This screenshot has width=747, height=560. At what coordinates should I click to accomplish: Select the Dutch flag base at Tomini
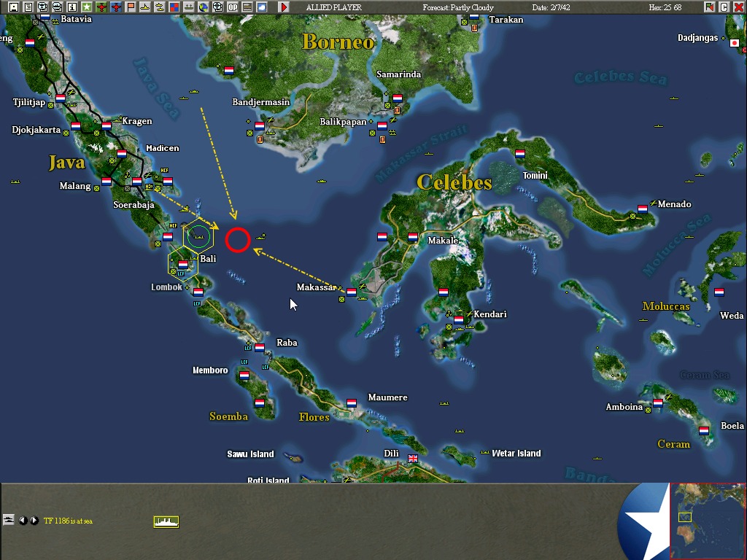coord(520,154)
